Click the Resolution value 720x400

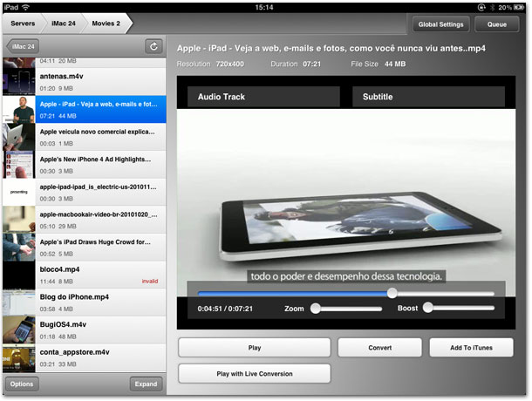tap(229, 64)
